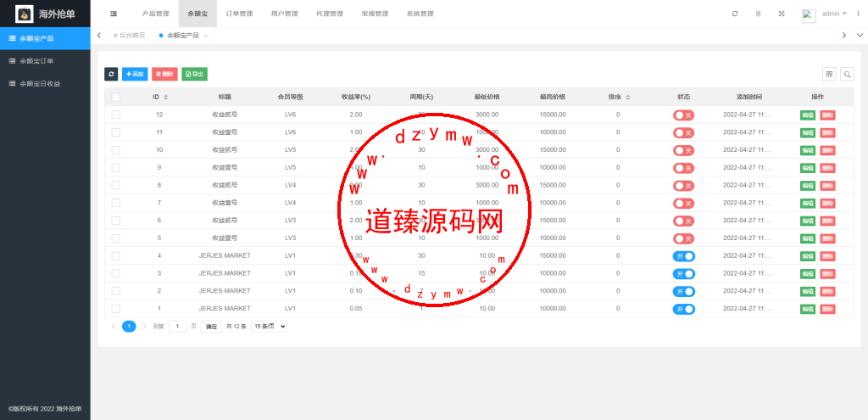The width and height of the screenshot is (868, 420).
Task: Open the three-dot more menu at top right
Action: (858, 14)
